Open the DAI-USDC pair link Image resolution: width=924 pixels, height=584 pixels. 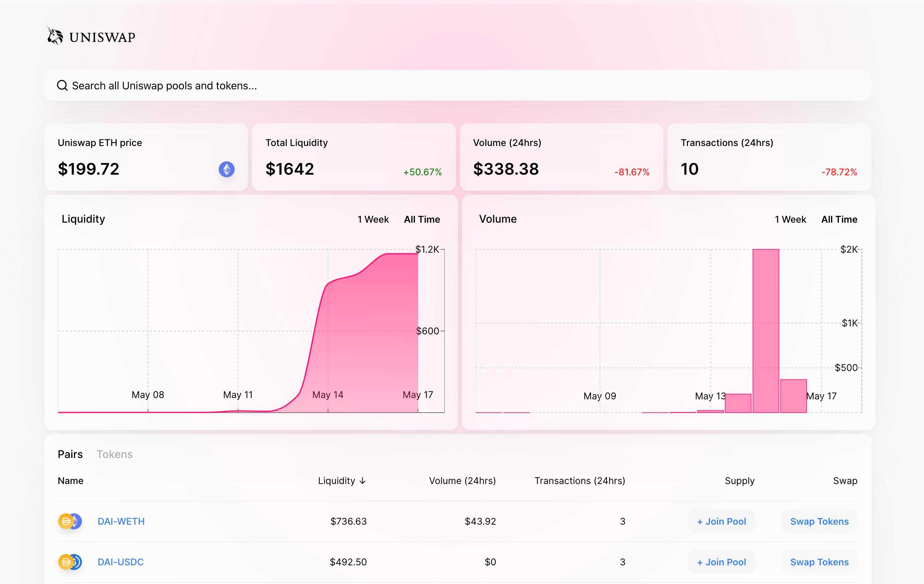pyautogui.click(x=120, y=562)
